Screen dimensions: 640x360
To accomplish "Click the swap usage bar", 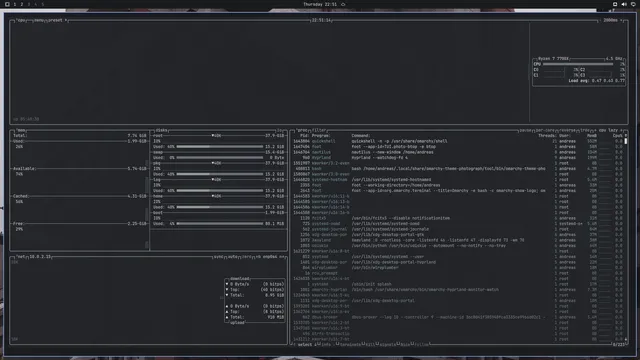I will [x=220, y=158].
